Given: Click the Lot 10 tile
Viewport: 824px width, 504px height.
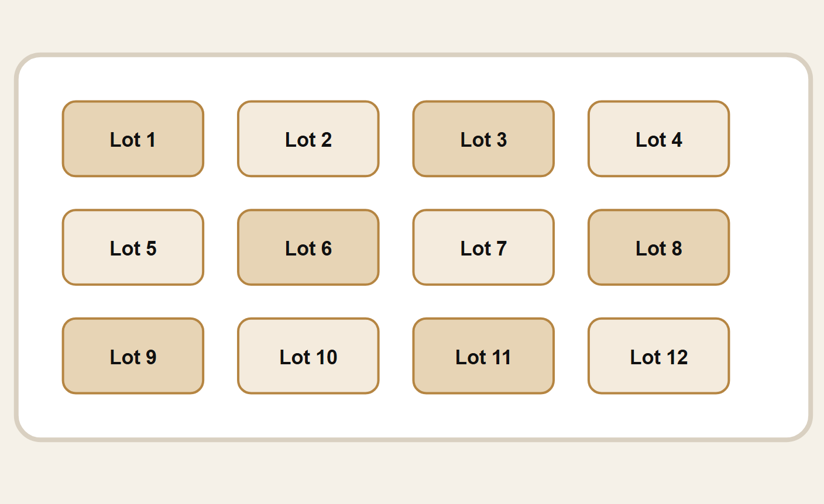Looking at the screenshot, I should 308,356.
